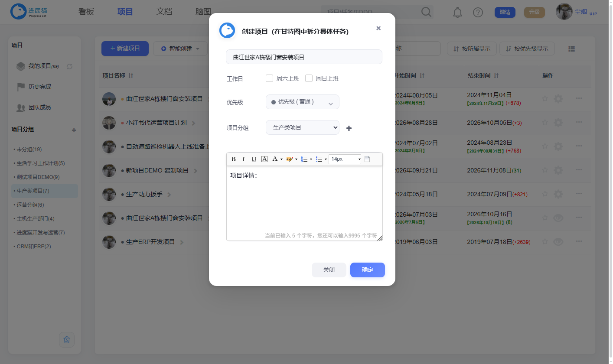Close the 创建项目 dialog with the X

pyautogui.click(x=378, y=28)
